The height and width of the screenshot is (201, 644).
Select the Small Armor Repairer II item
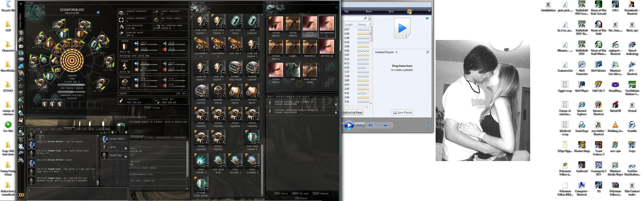point(218,24)
